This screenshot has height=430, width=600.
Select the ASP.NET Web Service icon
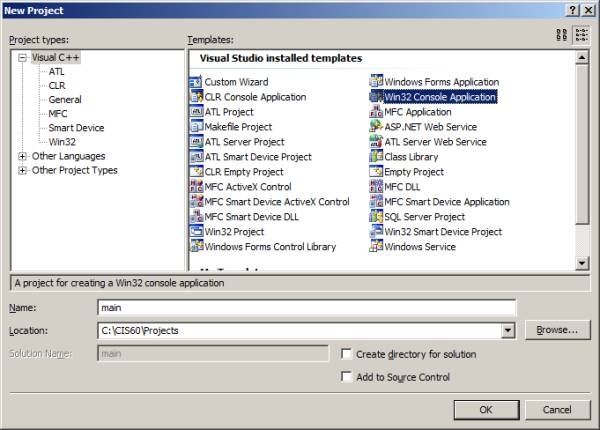point(376,127)
